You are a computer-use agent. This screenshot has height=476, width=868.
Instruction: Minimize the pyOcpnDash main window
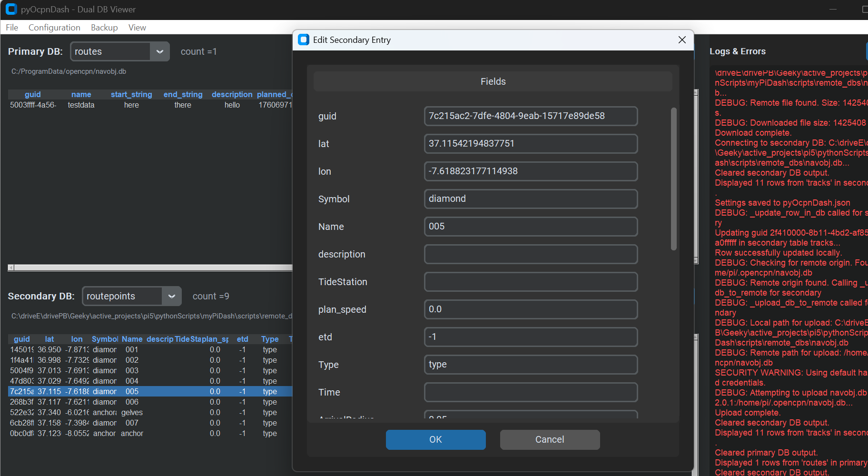(833, 10)
